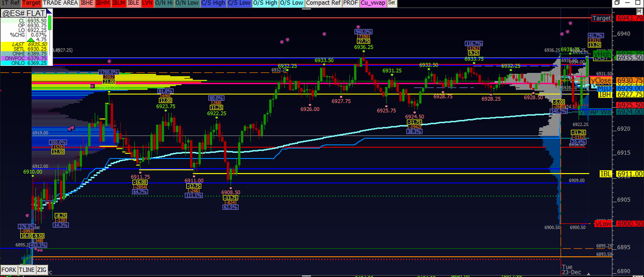Viewport: 644px width, 277px height.
Task: Toggle the red Target button
Action: (x=31, y=3)
